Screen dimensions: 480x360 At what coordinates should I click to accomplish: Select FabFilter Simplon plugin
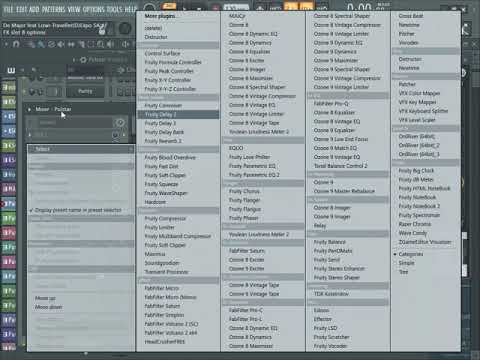pyautogui.click(x=164, y=315)
